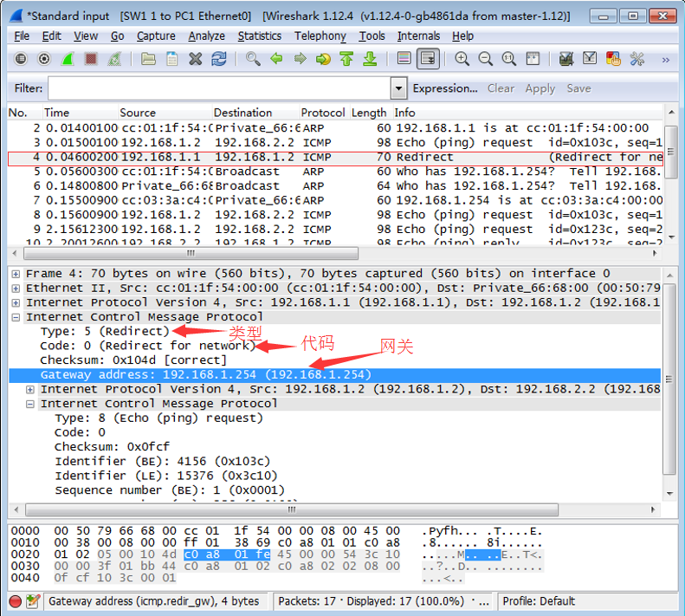Image resolution: width=685 pixels, height=616 pixels.
Task: Edit capture filter icon
Action: point(566,59)
